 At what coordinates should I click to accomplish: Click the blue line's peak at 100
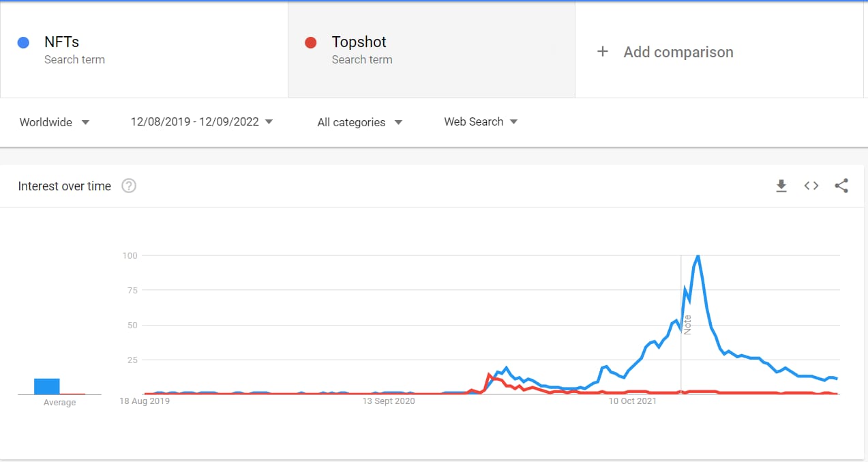[698, 256]
